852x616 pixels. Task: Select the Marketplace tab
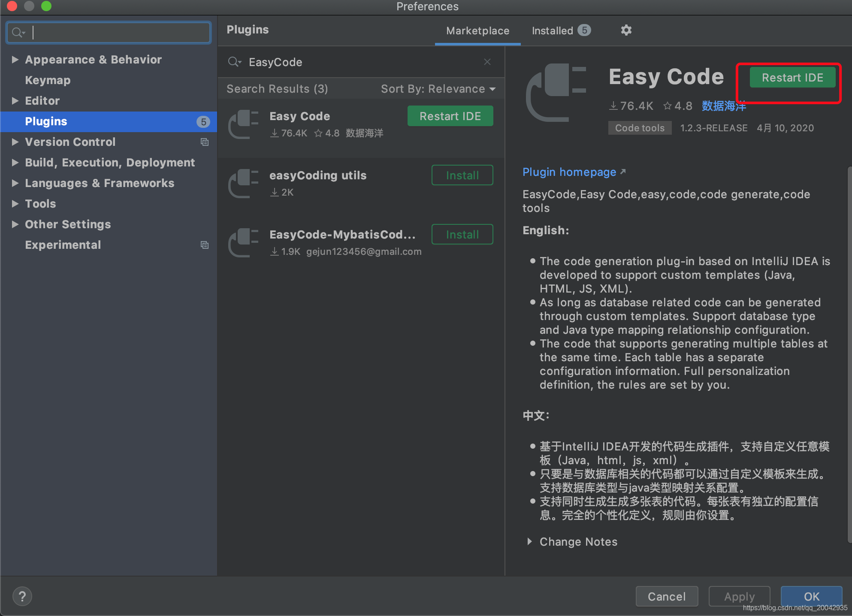[x=477, y=30]
